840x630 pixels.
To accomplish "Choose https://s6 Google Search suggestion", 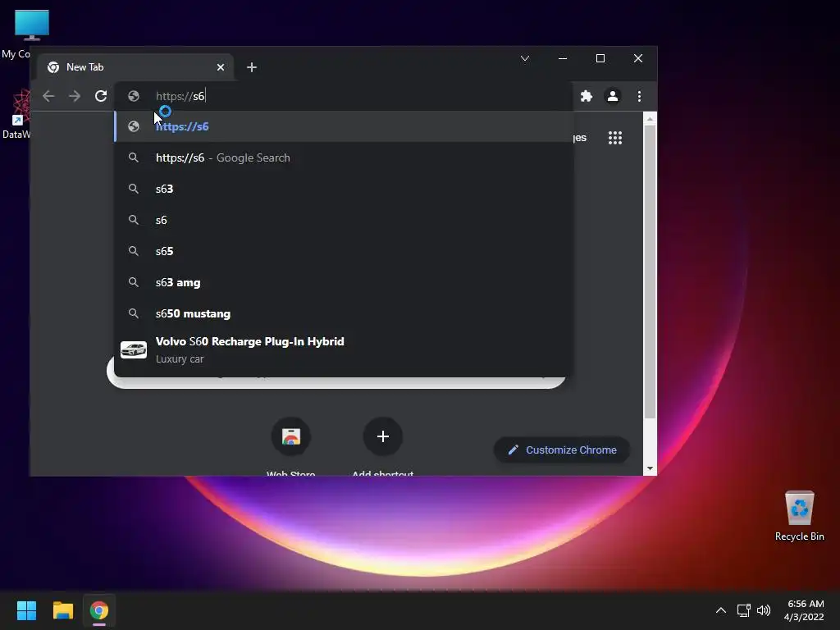I will (x=344, y=157).
